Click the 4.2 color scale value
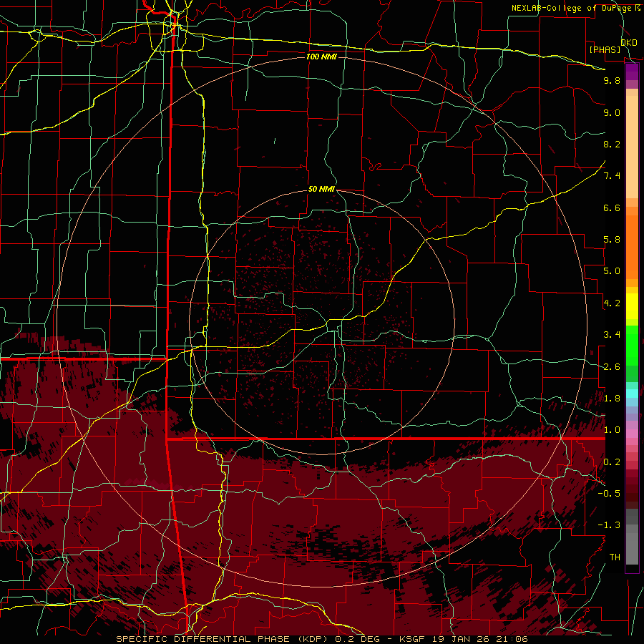The width and height of the screenshot is (644, 644). click(612, 303)
